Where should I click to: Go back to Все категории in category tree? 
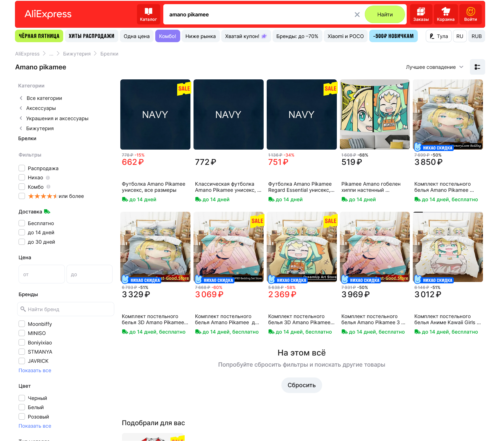(x=44, y=98)
